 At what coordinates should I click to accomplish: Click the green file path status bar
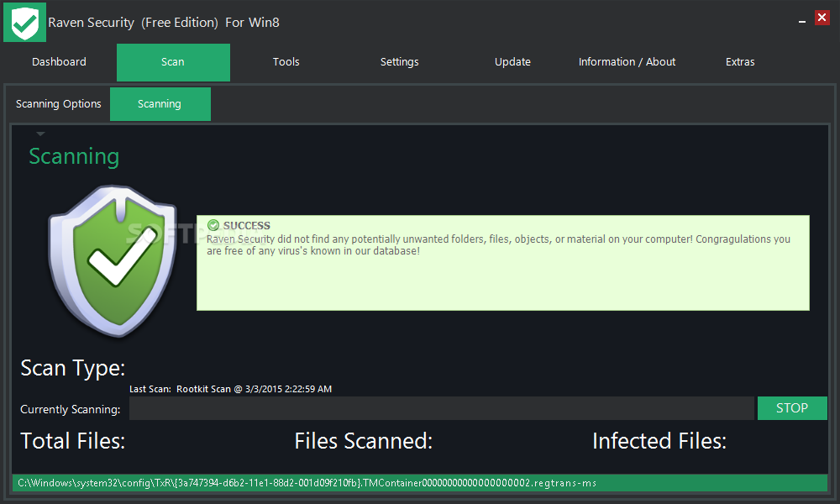[420, 482]
